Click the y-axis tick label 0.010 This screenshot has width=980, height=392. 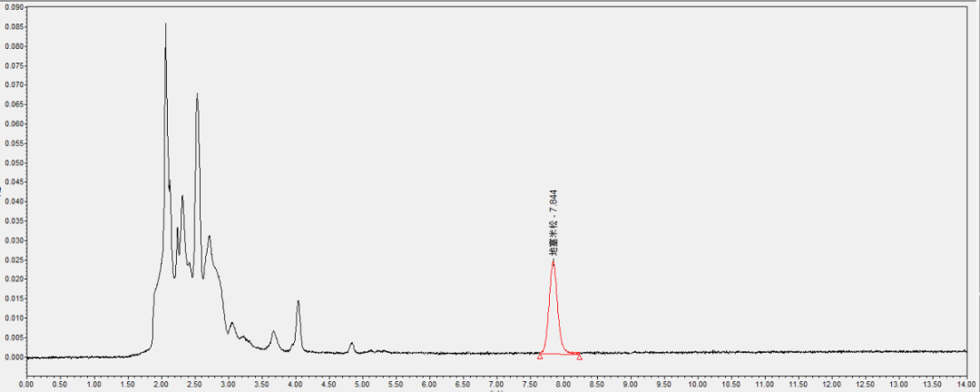[14, 318]
